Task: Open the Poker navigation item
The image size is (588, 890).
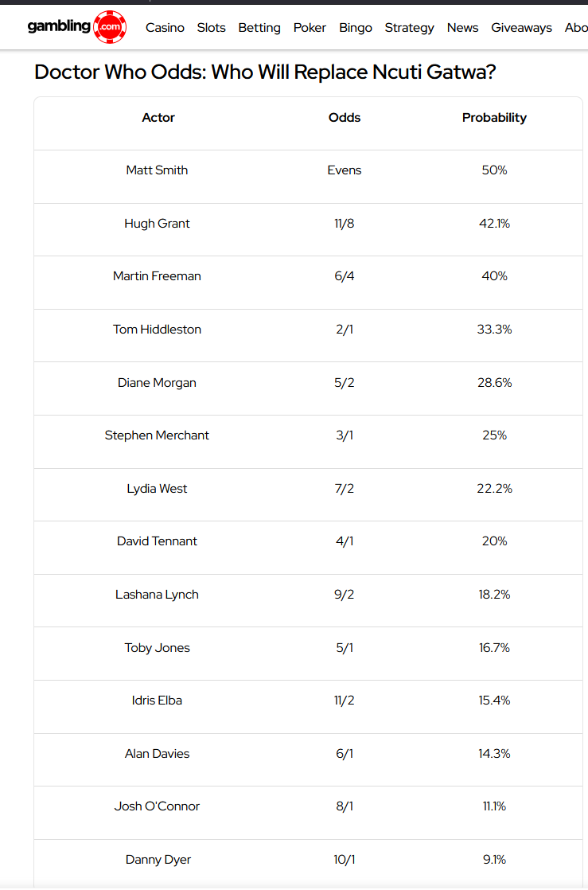Action: tap(310, 28)
